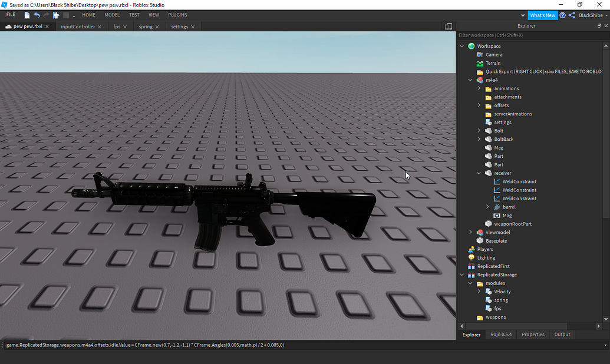Screen dimensions: 610x364
Task: Click the Save icon next to FILE
Action: point(26,15)
